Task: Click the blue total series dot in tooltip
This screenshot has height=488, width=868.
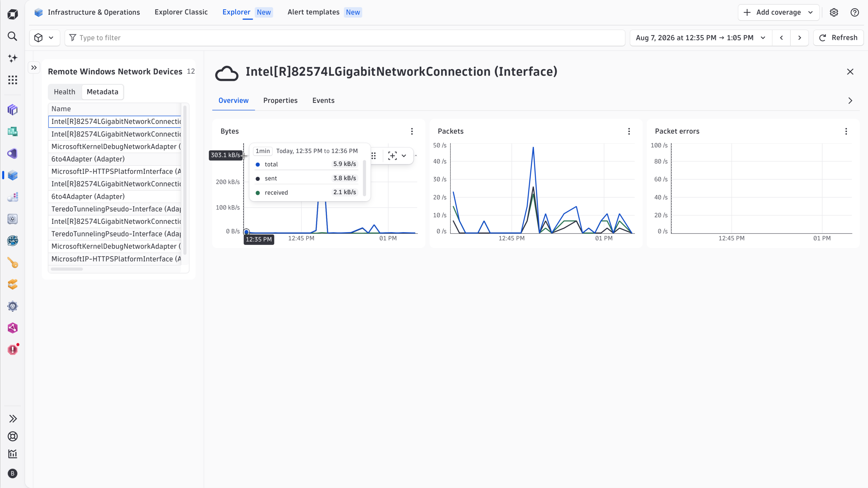Action: click(x=257, y=164)
